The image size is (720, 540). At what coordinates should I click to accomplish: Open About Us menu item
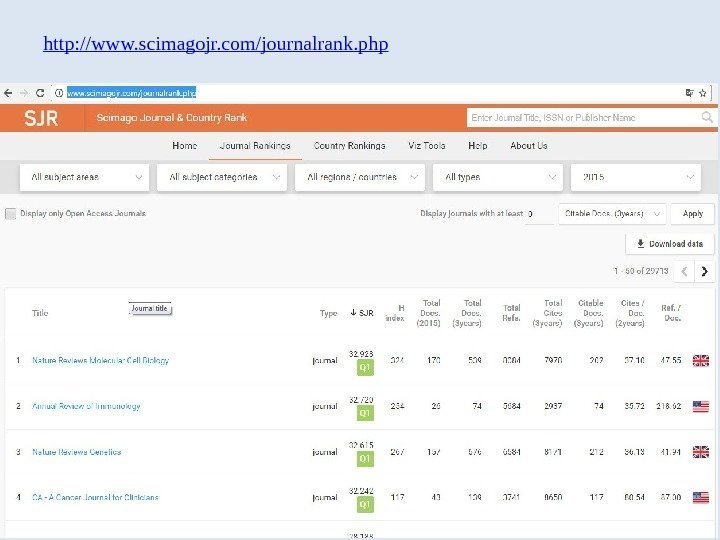[x=529, y=146]
